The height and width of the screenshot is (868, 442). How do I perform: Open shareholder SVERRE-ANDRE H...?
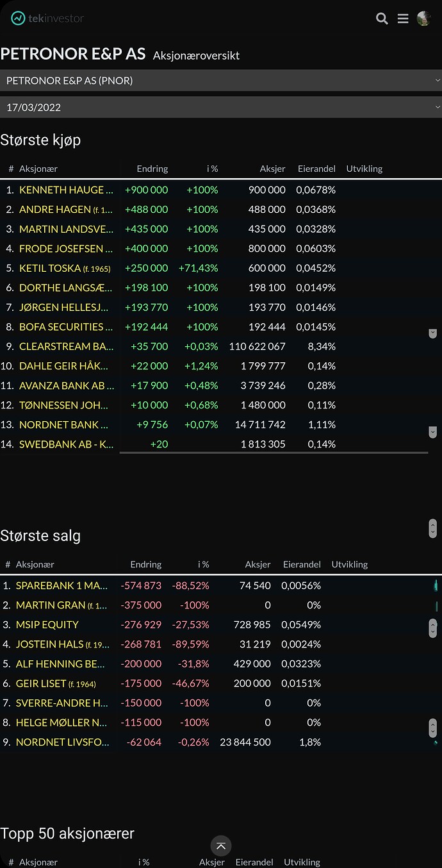pos(62,703)
